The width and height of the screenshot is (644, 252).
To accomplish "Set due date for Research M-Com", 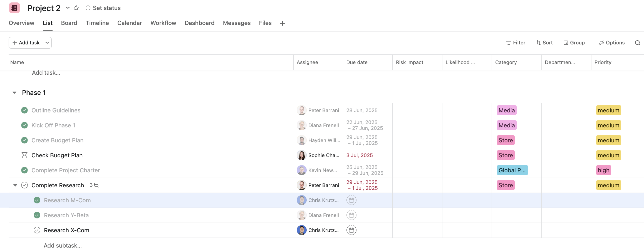I will (351, 200).
